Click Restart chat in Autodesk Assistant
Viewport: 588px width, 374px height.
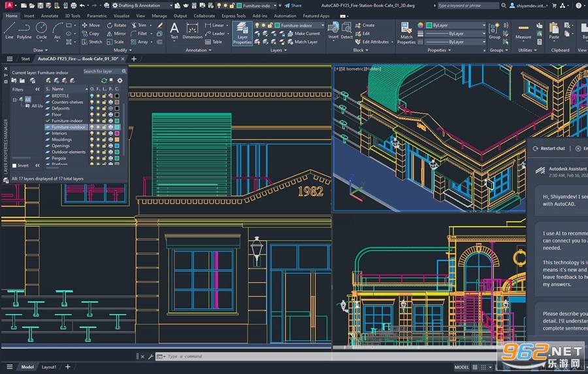(549, 148)
